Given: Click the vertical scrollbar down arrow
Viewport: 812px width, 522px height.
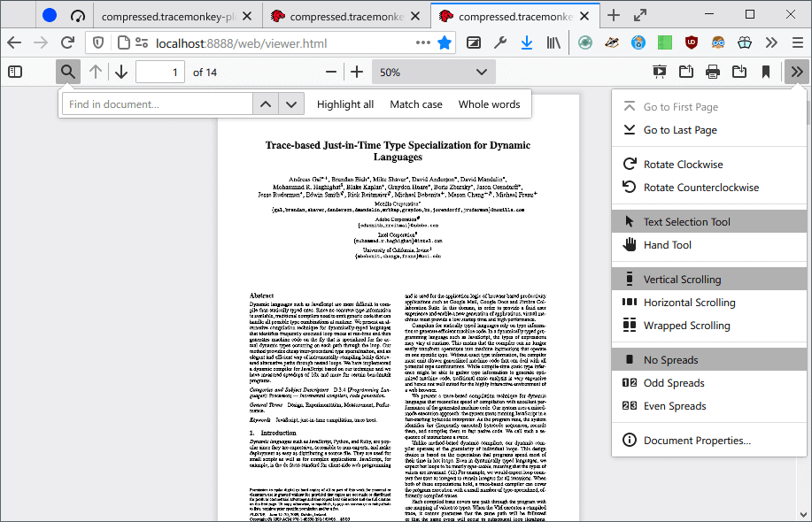Looking at the screenshot, I should (803, 514).
